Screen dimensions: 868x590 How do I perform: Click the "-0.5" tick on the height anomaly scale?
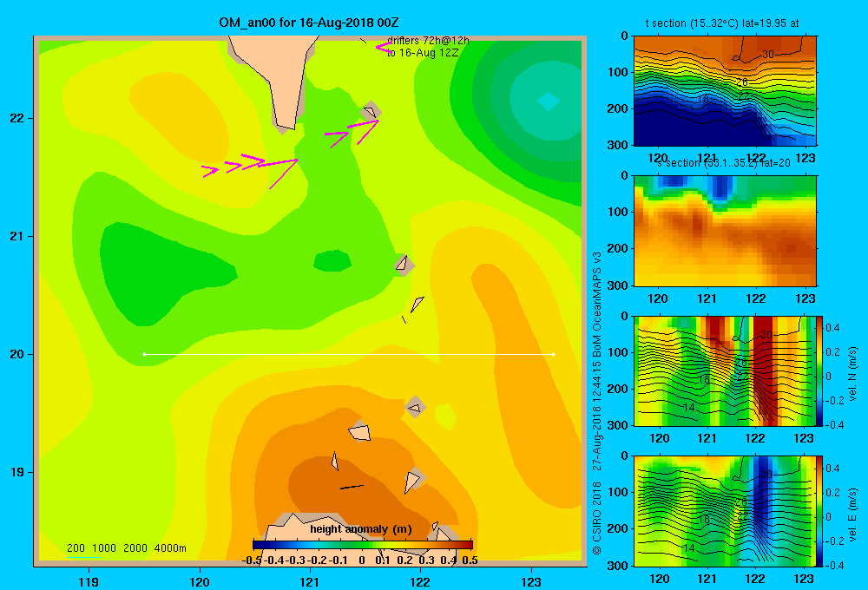coord(252,560)
